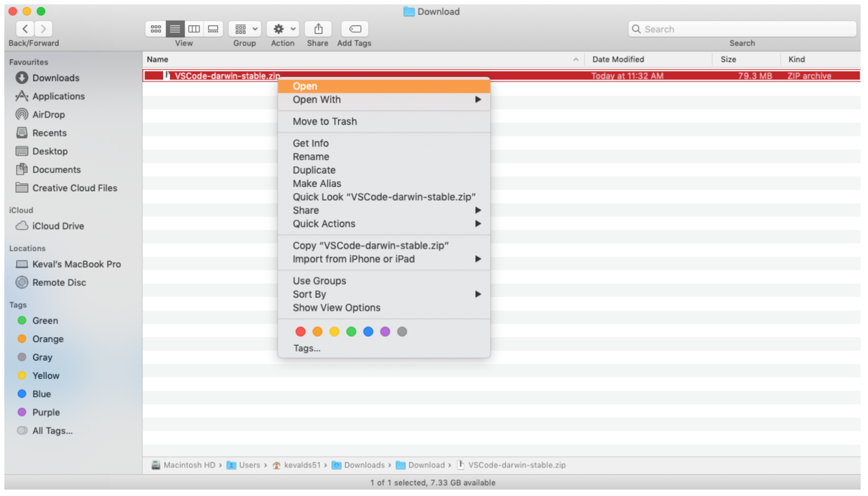Apply the red tag color dot
868x496 pixels.
(x=300, y=332)
